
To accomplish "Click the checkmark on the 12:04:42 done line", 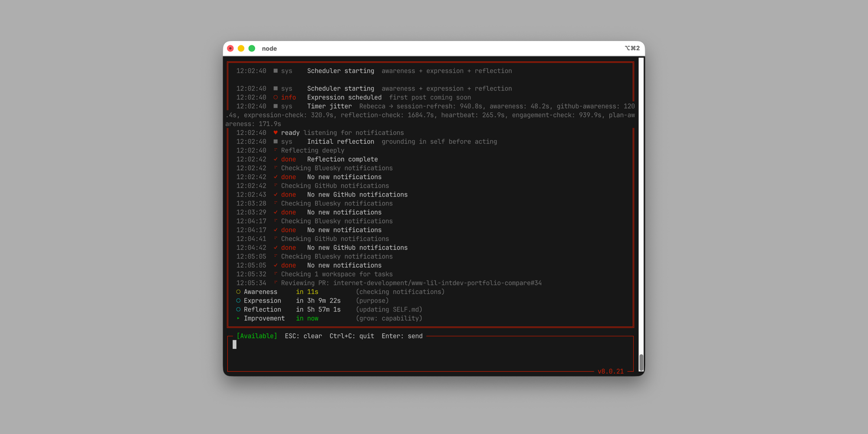I will (x=275, y=248).
